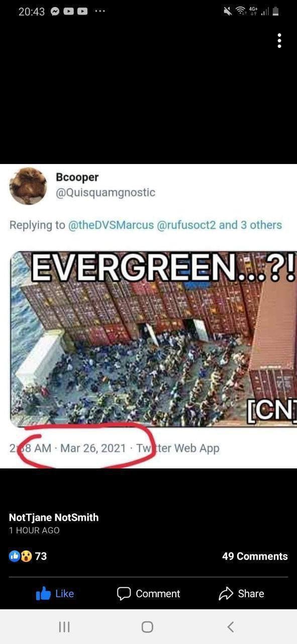The image size is (297, 644).
Task: Open NotTjane NotSmith's profile name
Action: click(x=54, y=517)
